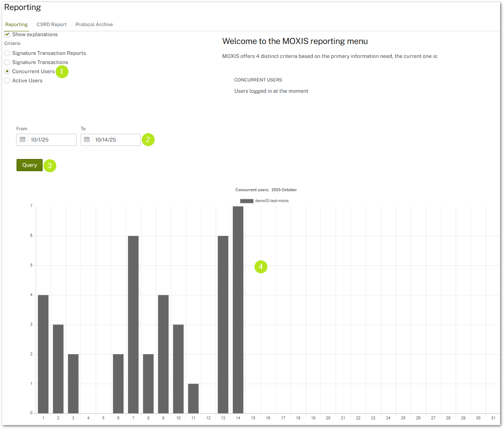Select Signature Transaction Reports radio option

(x=7, y=53)
